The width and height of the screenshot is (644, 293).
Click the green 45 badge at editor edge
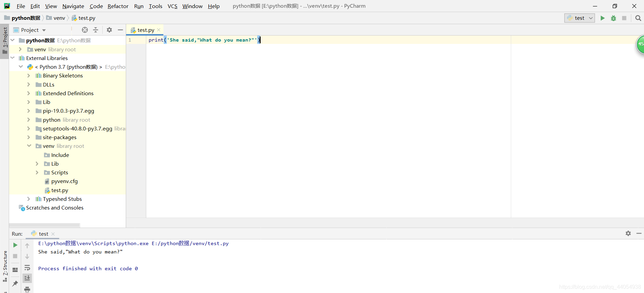[x=640, y=44]
